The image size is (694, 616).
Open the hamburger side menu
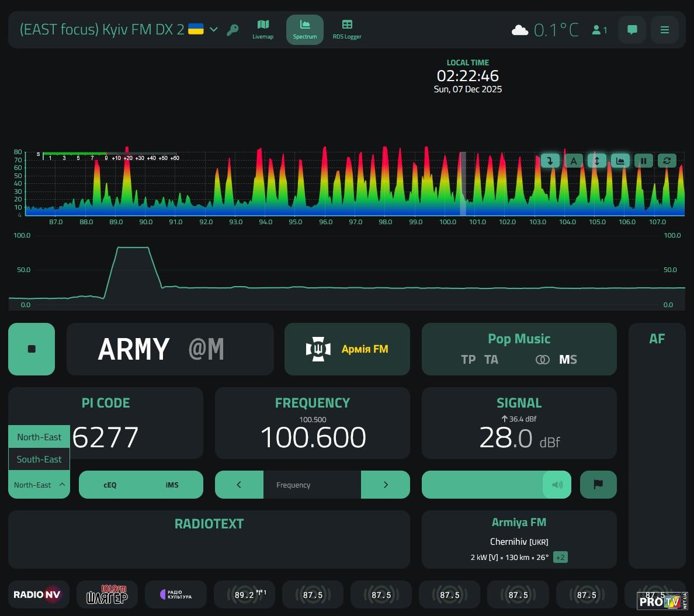[664, 30]
